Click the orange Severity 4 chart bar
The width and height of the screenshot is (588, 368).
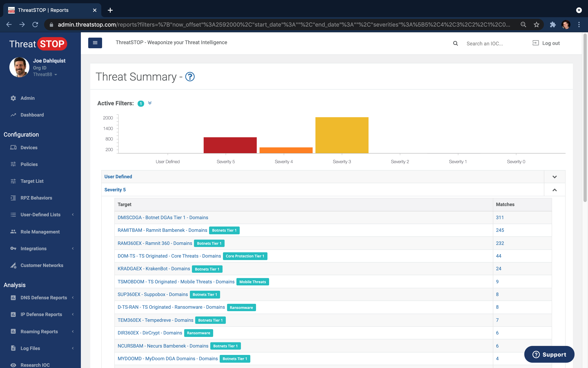tap(286, 150)
